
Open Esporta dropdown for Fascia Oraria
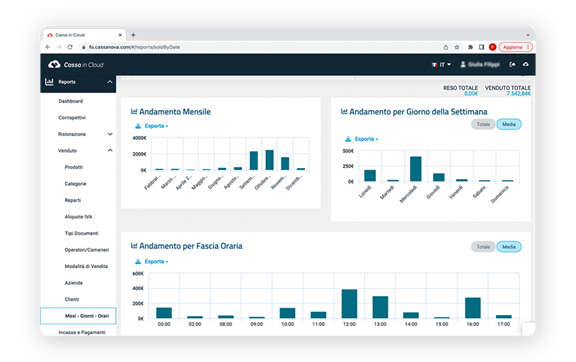pos(156,262)
